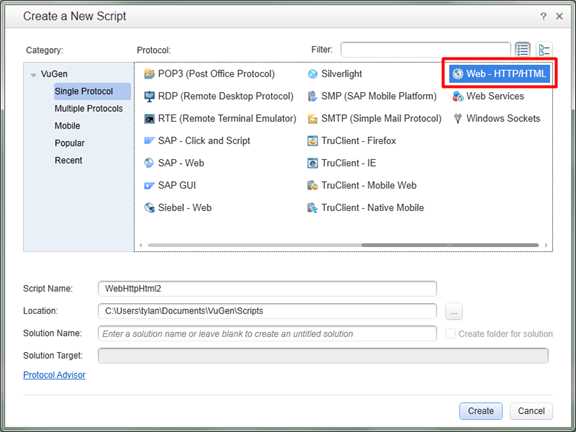Select the Siebel - Web protocol icon
Viewport: 576px width, 432px height.
[x=149, y=208]
